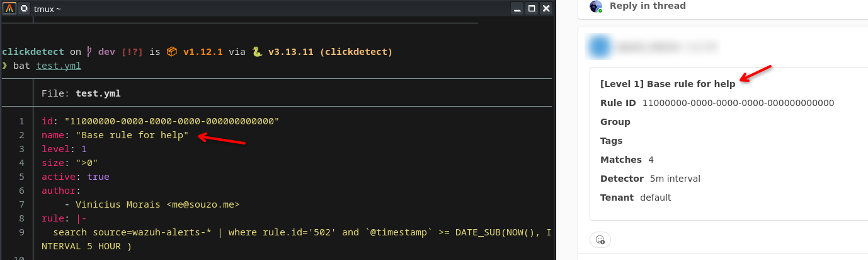Screen dimensions: 868x260
Task: Click the 'rule: |-' line
Action: point(64,218)
